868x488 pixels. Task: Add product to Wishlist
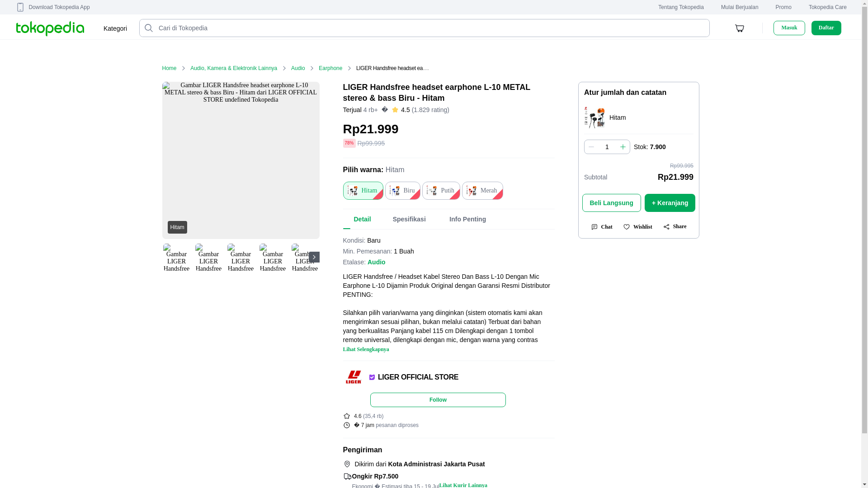click(x=638, y=227)
